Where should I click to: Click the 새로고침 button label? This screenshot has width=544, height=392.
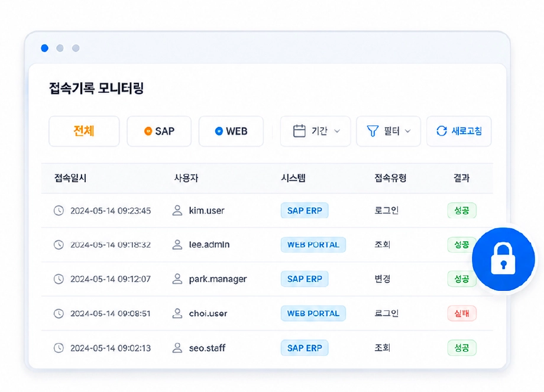click(467, 131)
